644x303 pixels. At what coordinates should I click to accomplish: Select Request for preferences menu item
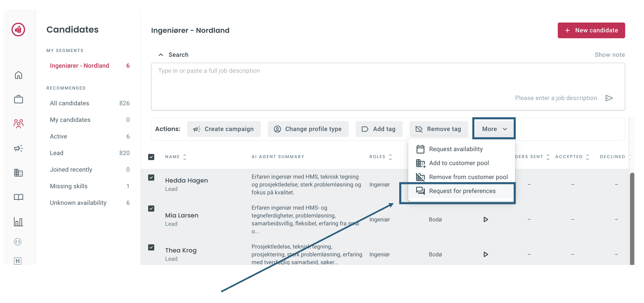point(462,191)
